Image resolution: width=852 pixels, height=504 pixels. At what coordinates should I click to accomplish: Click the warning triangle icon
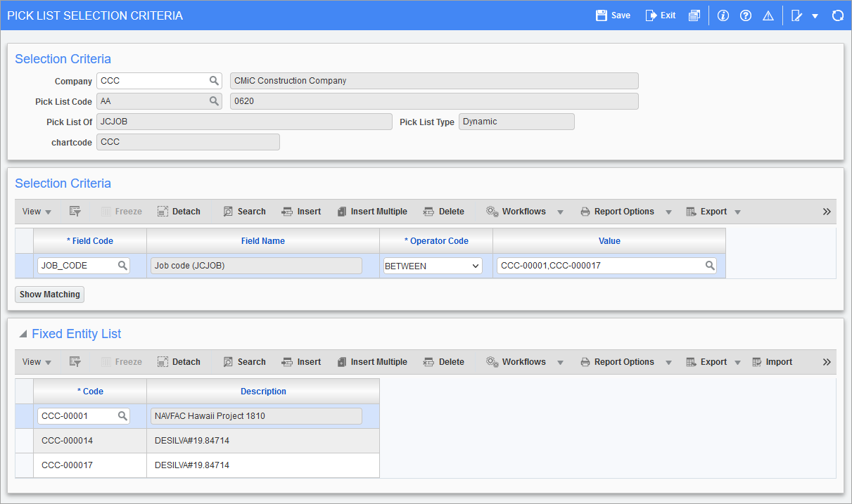click(768, 15)
